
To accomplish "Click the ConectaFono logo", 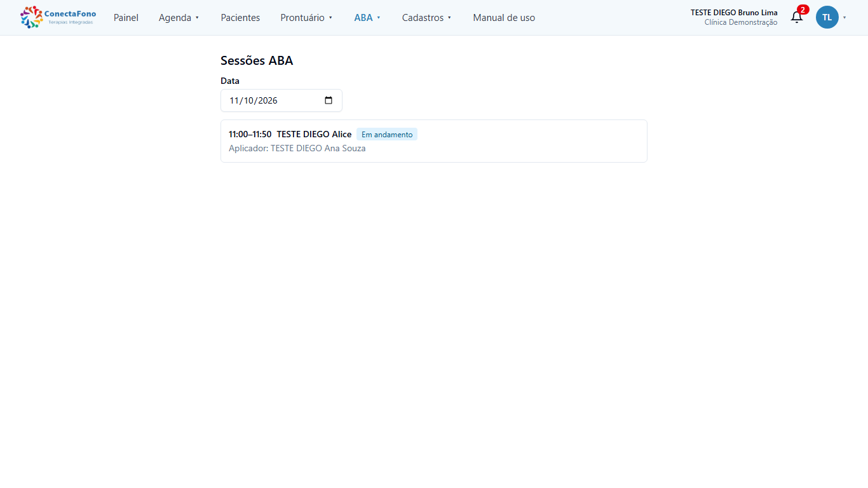I will pos(58,17).
